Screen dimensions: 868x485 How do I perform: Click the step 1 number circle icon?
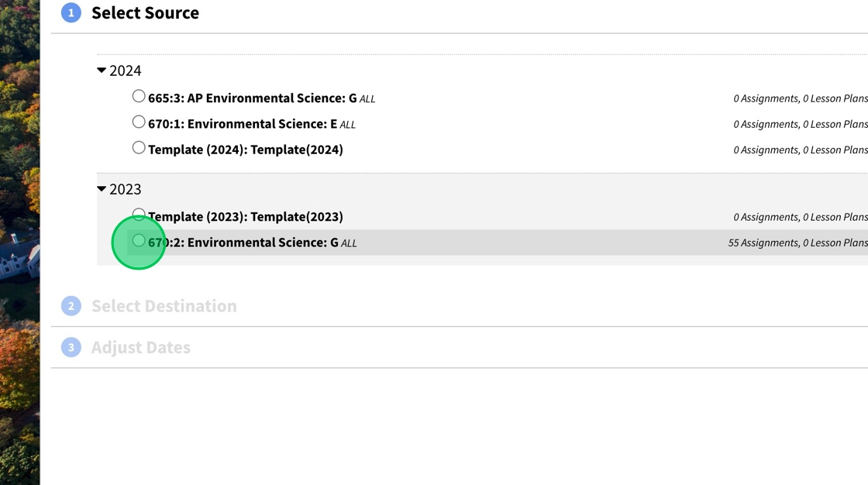(x=71, y=12)
